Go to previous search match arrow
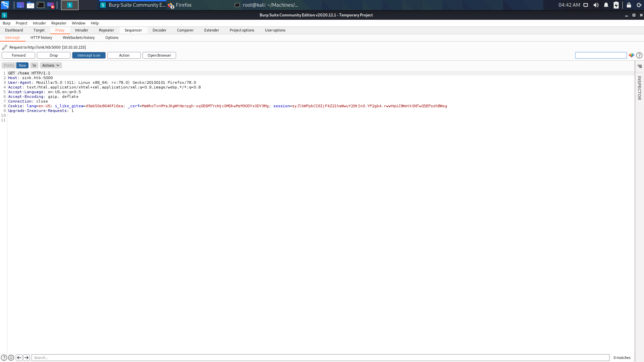This screenshot has width=644, height=362. pyautogui.click(x=19, y=358)
